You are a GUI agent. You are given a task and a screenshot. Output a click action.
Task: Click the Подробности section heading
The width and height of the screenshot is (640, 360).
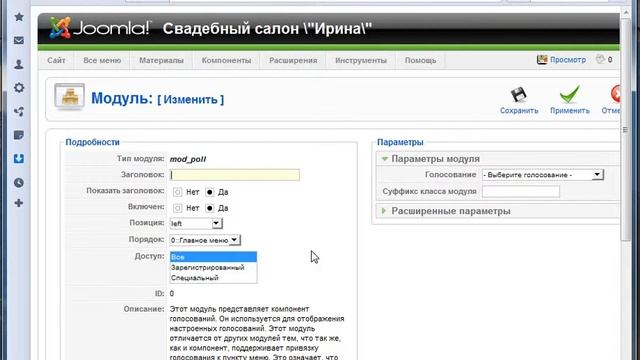tap(93, 142)
